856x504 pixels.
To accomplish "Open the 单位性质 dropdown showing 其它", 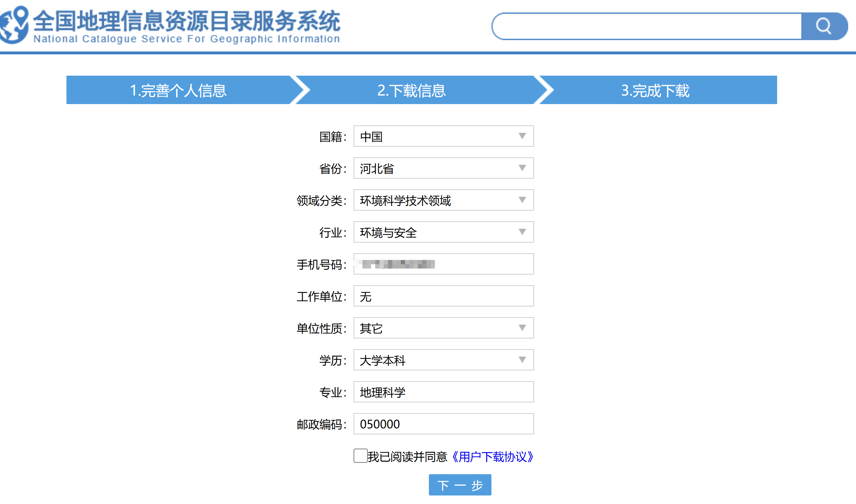I will coord(443,328).
